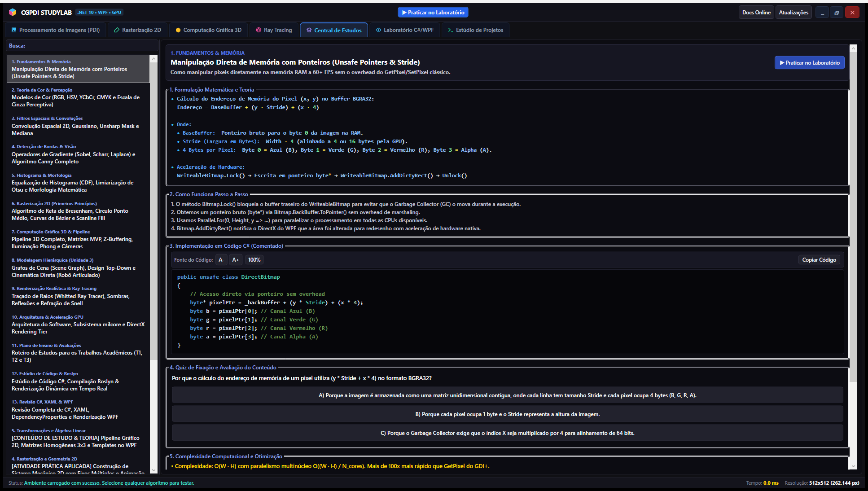Viewport: 868px width, 491px height.
Task: Click content pane scrollbar down arrow
Action: click(854, 466)
